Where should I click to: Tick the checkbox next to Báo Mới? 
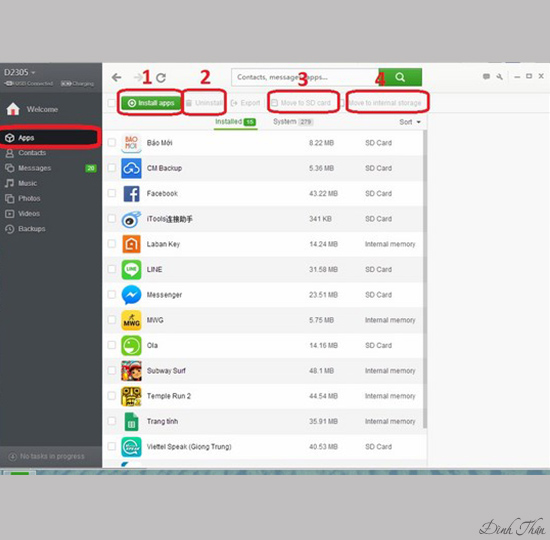point(112,142)
